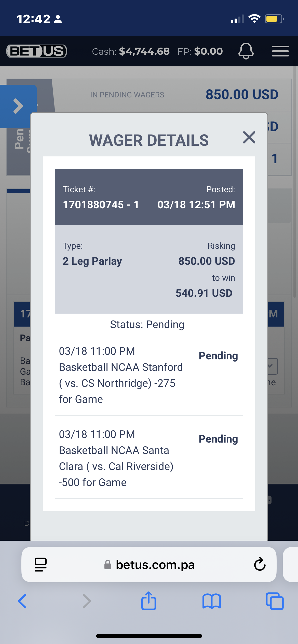Go back with Safari back arrow
This screenshot has width=298, height=644.
tap(22, 601)
